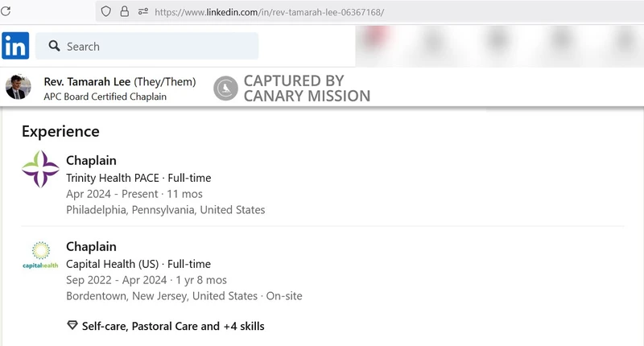Open Rev. Tamarah Lee profile photo
644x346 pixels.
(x=18, y=87)
